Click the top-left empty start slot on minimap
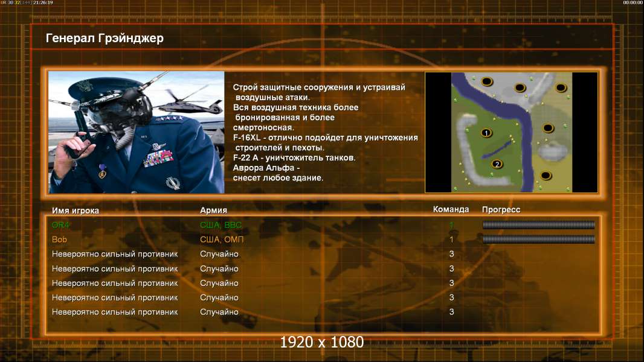644x362 pixels. [487, 81]
